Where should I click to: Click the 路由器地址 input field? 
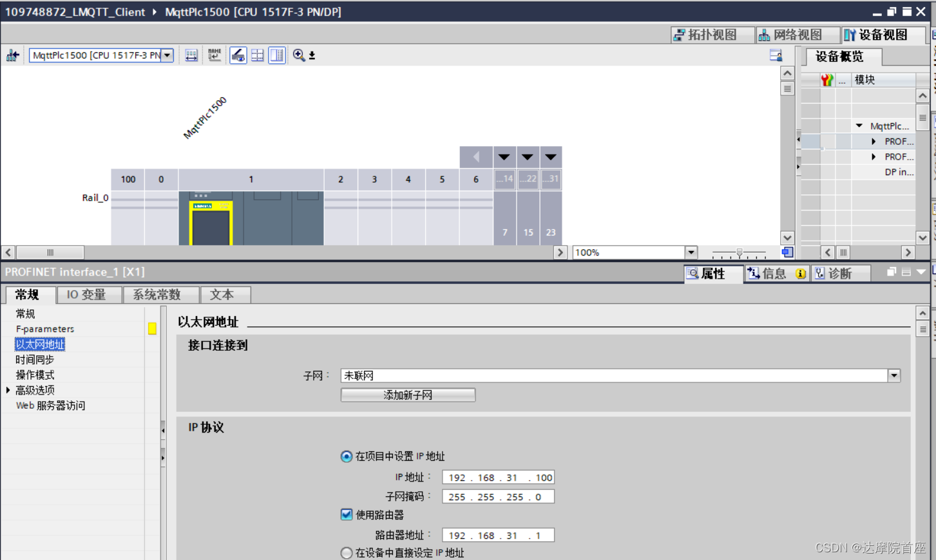[x=498, y=536]
